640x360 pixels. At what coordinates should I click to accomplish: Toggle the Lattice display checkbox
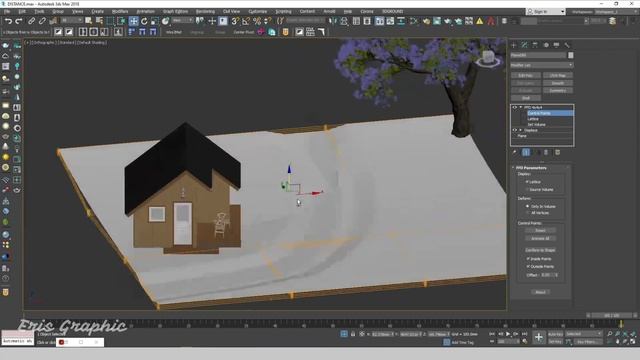(527, 182)
